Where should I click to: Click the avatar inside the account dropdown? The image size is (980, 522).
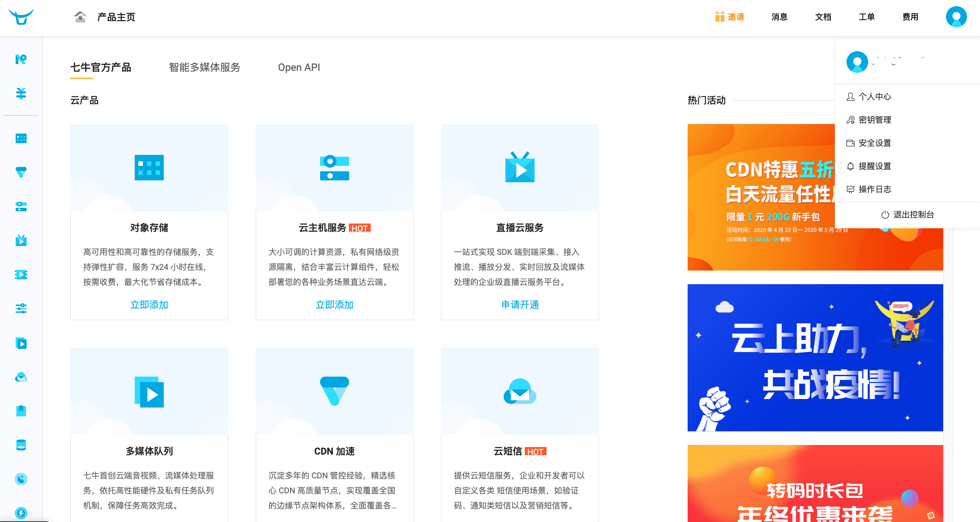coord(857,62)
